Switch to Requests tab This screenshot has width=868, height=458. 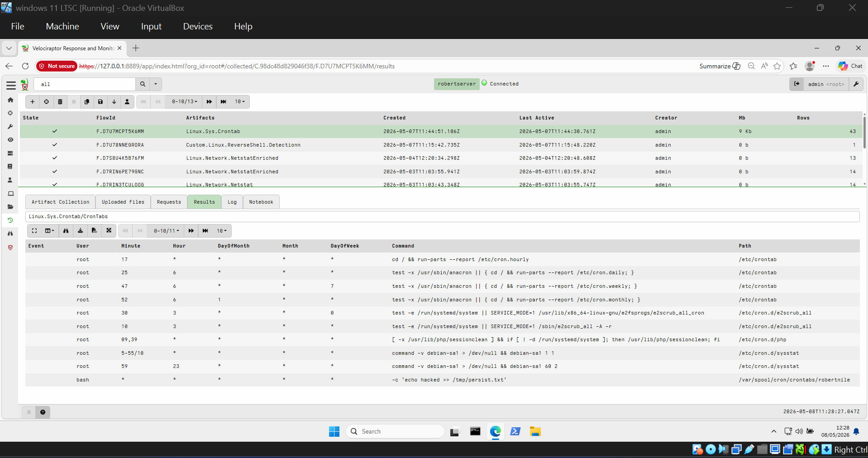tap(169, 202)
